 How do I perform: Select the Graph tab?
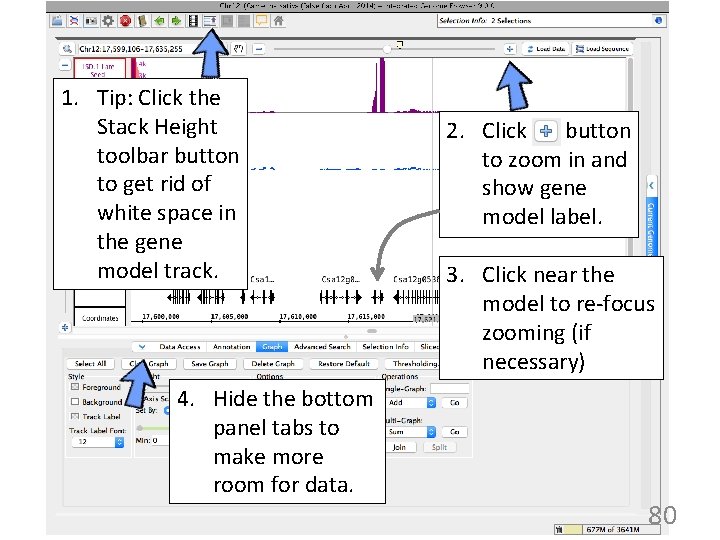click(x=272, y=347)
